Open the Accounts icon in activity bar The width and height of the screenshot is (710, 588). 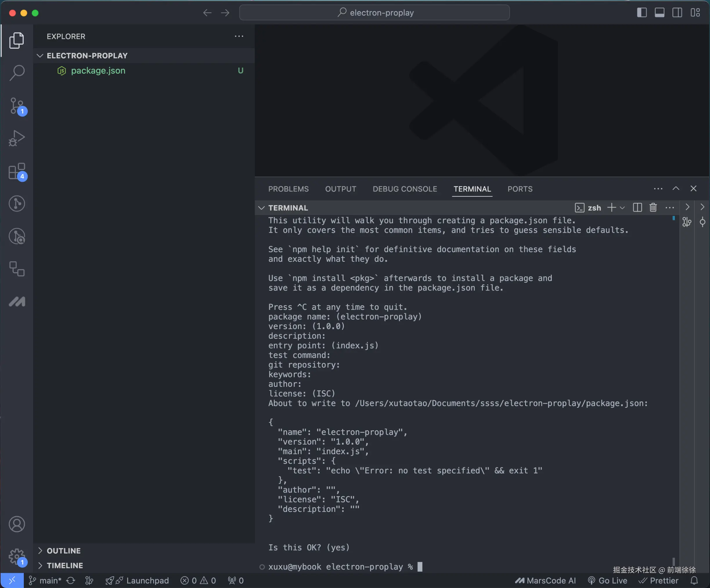tap(17, 524)
